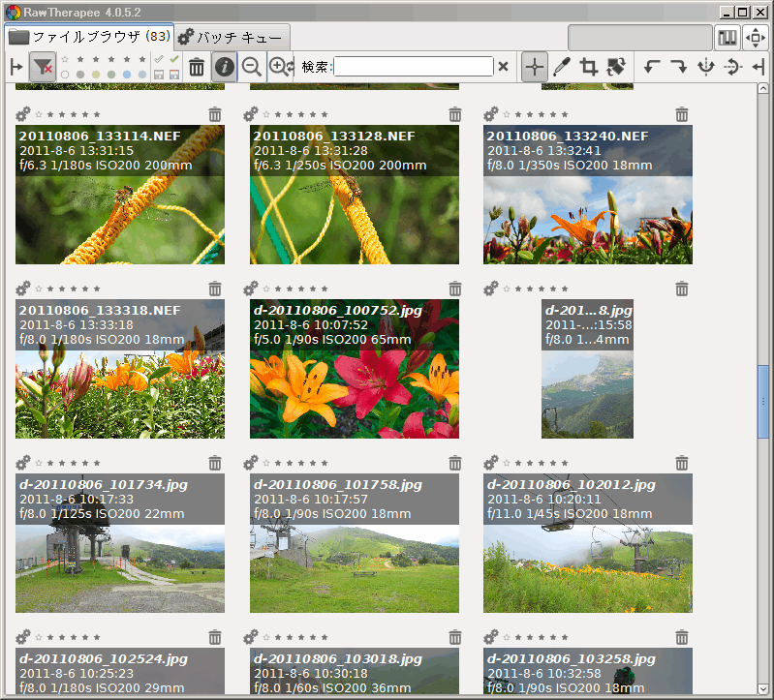Viewport: 774px width, 700px height.
Task: Collapse the left panel
Action: coord(15,67)
